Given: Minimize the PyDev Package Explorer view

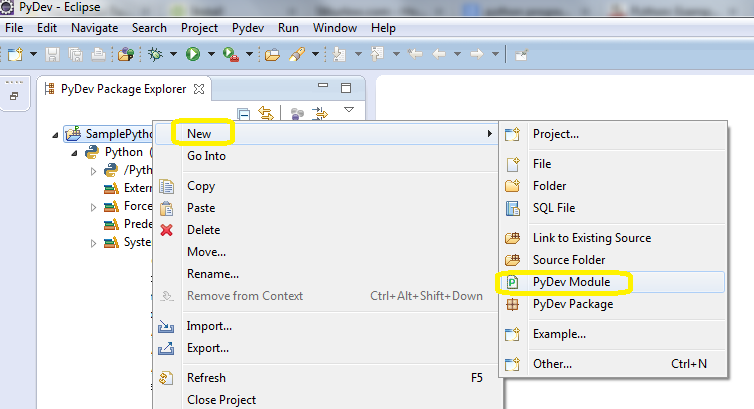Looking at the screenshot, I should pos(323,86).
